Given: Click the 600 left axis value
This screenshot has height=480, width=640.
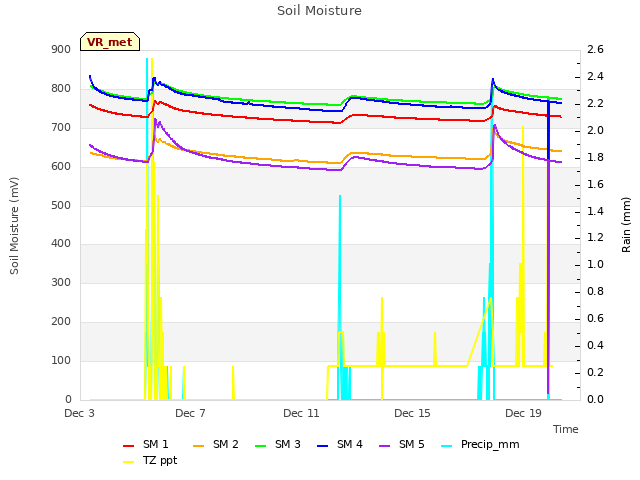Looking at the screenshot, I should [61, 167].
